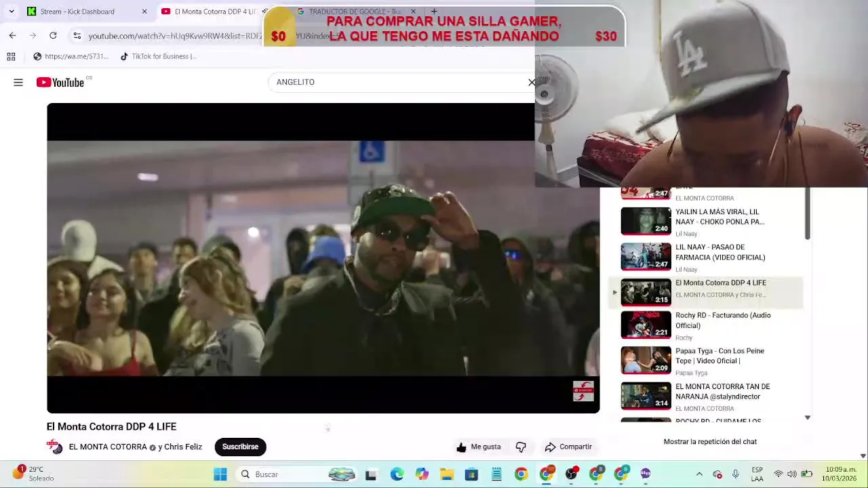Open EL MONTA COTORRA channel name link
Viewport: 868px width, 488px height.
[108, 447]
